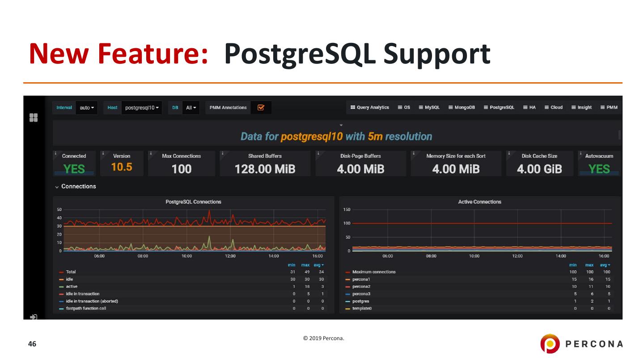The height and width of the screenshot is (362, 644).
Task: Sort PostgreSQL Connections legend by min
Action: click(292, 265)
